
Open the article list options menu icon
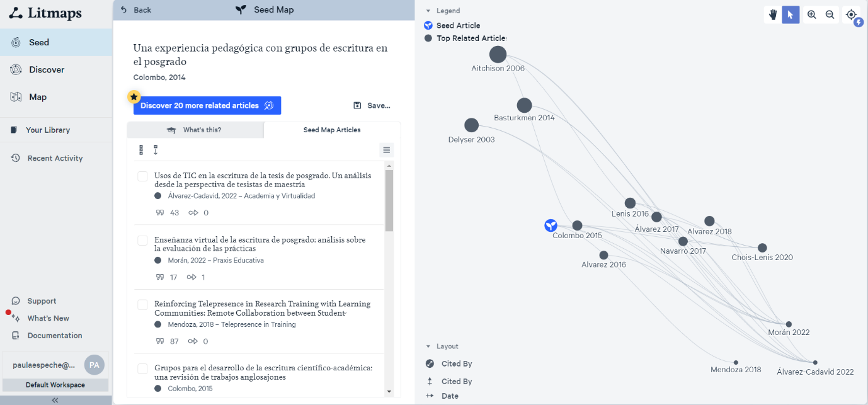387,150
